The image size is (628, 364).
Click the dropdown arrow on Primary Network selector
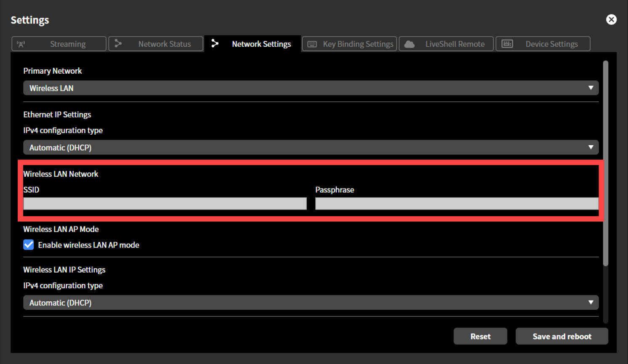(591, 88)
